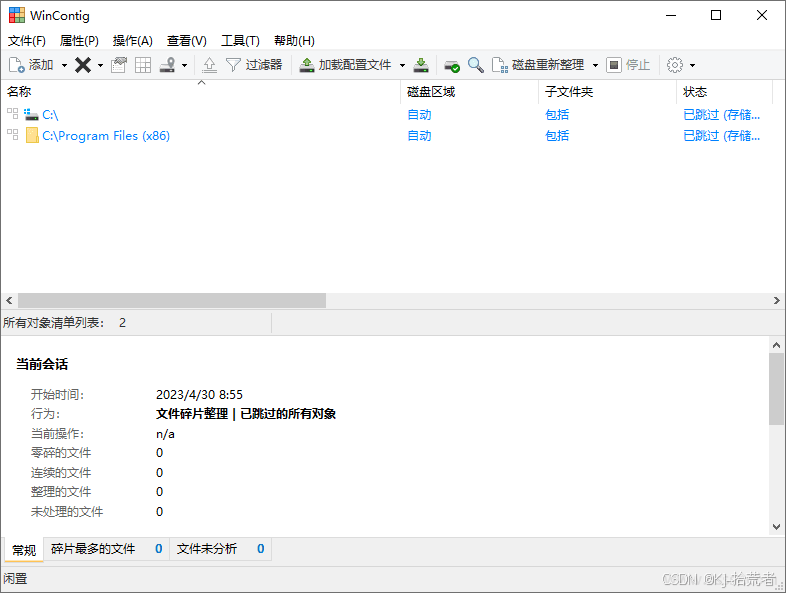Click the start time 2023/4/30 8:55

coord(199,394)
